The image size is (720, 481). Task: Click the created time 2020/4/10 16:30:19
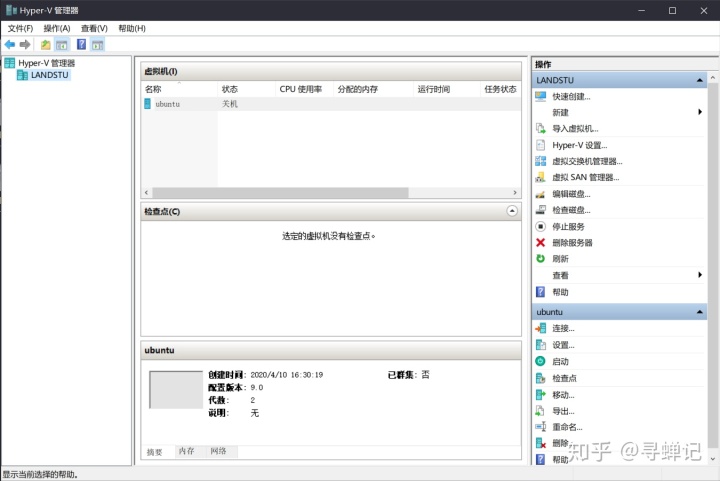287,375
